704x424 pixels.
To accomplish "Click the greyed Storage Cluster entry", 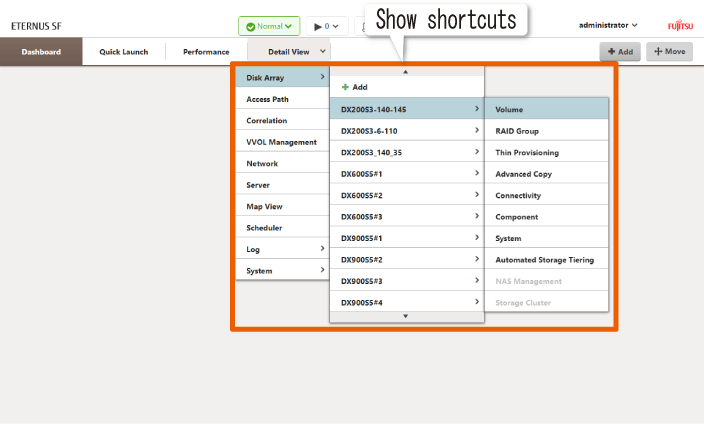I will (x=546, y=302).
